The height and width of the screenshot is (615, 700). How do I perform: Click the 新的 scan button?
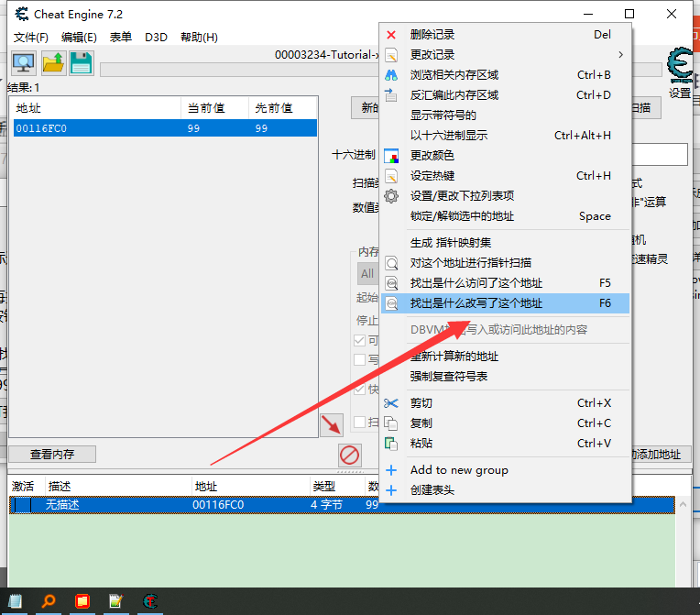click(x=366, y=107)
